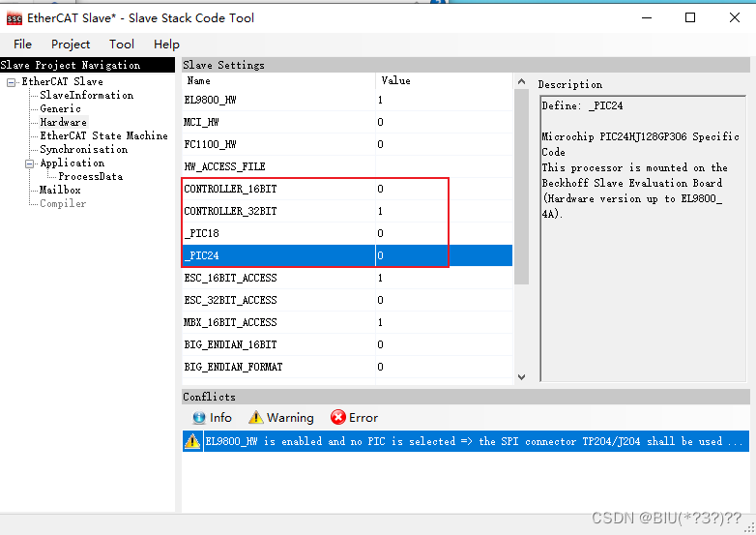Select the BIG_ENDIAN_16BIT setting row
756x535 pixels.
point(347,344)
